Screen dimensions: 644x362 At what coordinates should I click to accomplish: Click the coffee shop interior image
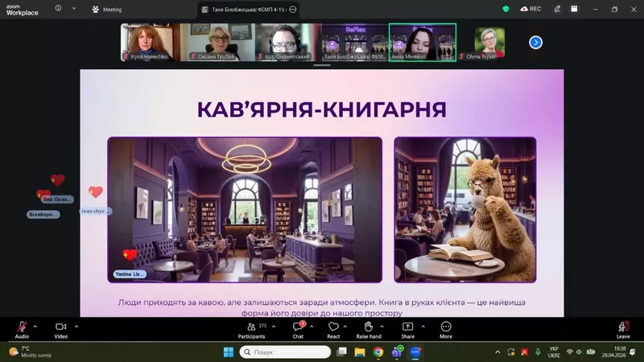[x=245, y=210]
